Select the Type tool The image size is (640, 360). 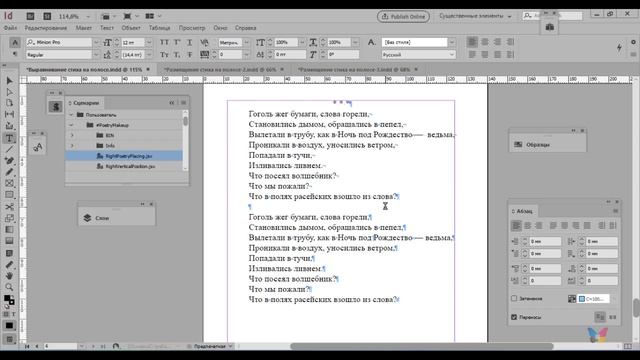click(x=9, y=138)
